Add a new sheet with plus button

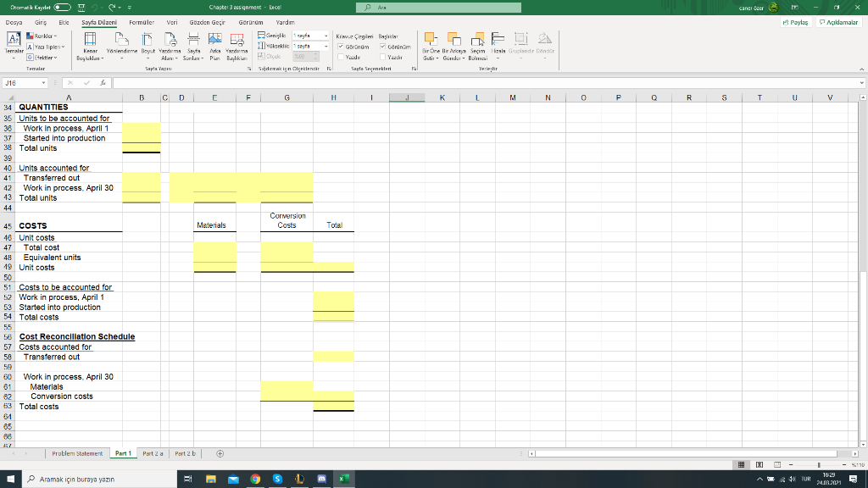coord(220,454)
